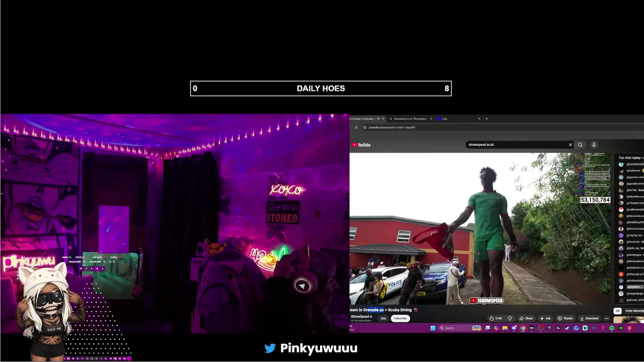
Task: Mute the Grenada stream tab audio icon
Action: pyautogui.click(x=378, y=119)
